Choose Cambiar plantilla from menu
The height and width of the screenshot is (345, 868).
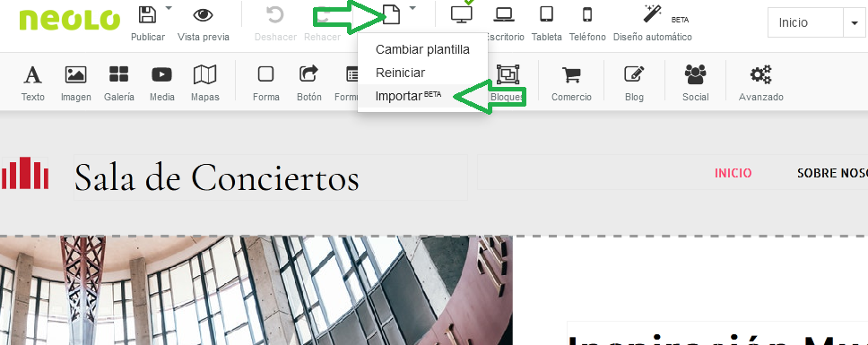point(422,50)
